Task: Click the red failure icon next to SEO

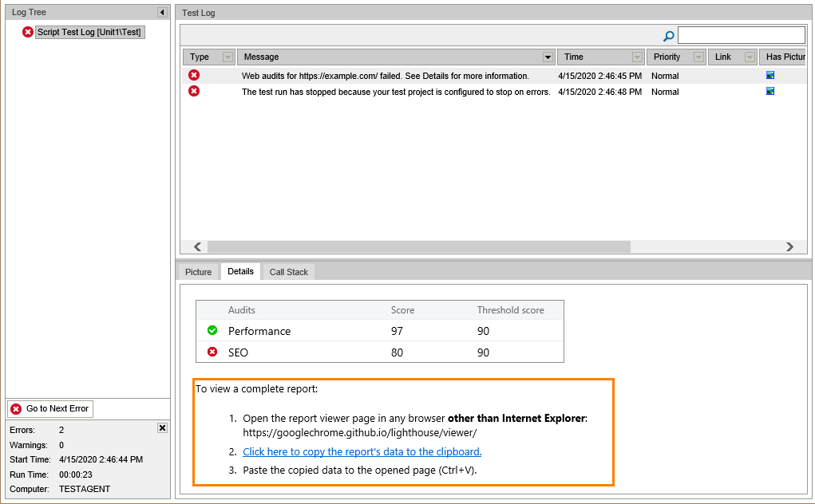Action: 212,352
